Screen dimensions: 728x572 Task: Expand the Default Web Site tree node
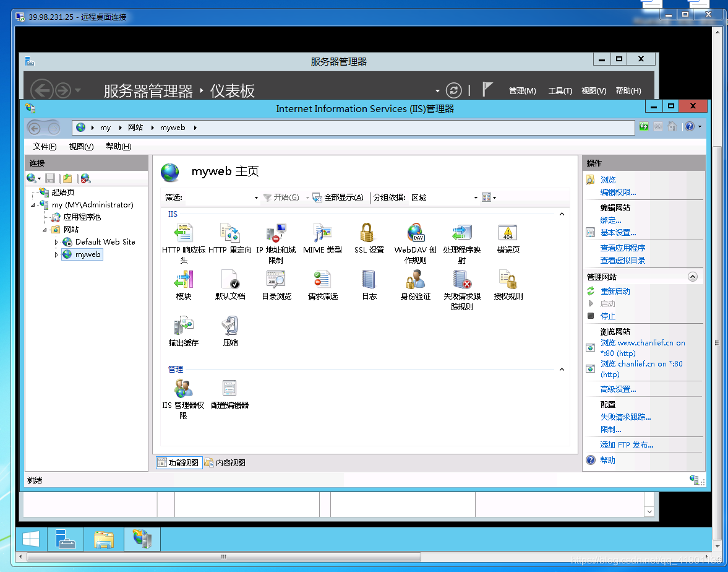click(x=56, y=242)
